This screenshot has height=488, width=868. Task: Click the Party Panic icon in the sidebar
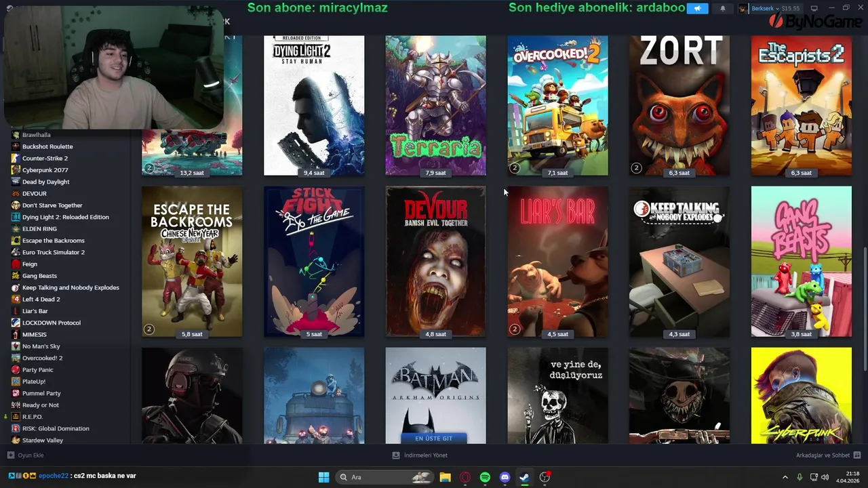pyautogui.click(x=16, y=369)
